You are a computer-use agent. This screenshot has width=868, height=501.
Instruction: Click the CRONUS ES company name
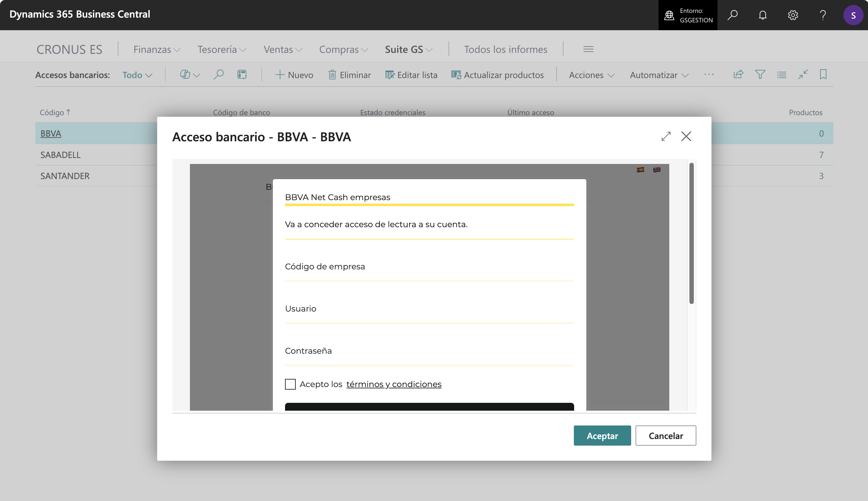coord(69,49)
